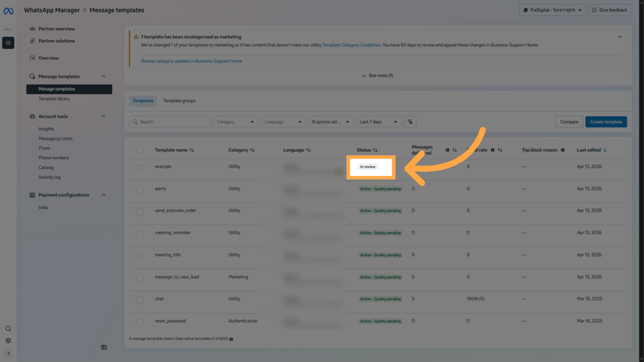
Task: Open the 8 options selected dropdown
Action: pos(331,122)
